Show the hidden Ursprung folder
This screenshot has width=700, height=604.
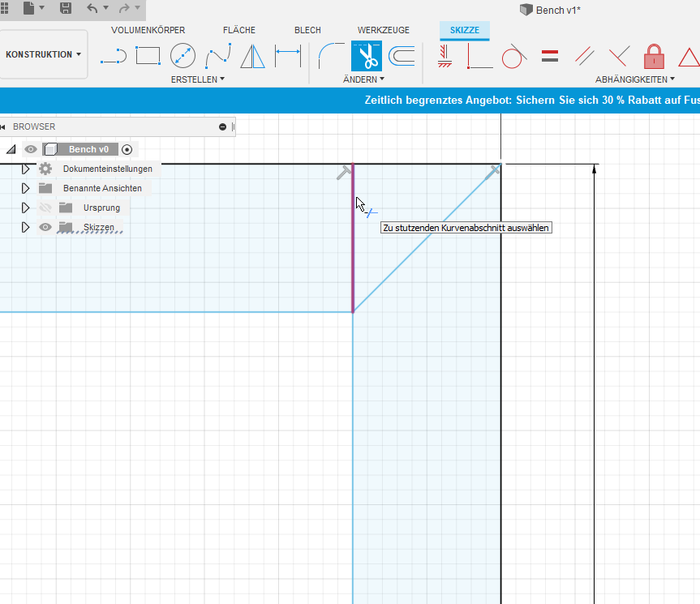click(x=45, y=208)
